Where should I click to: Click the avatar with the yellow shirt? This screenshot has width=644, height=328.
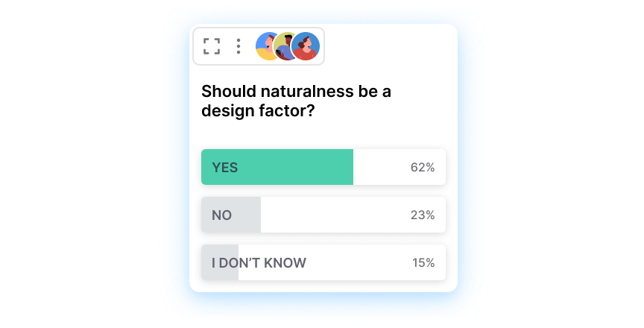(x=265, y=47)
